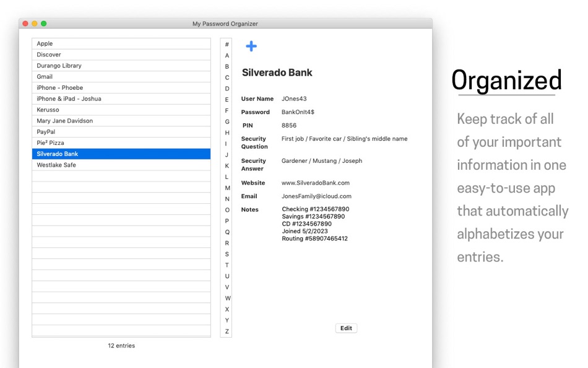The image size is (588, 368).
Task: Jump to letter Z in the alphabet index
Action: (x=226, y=331)
